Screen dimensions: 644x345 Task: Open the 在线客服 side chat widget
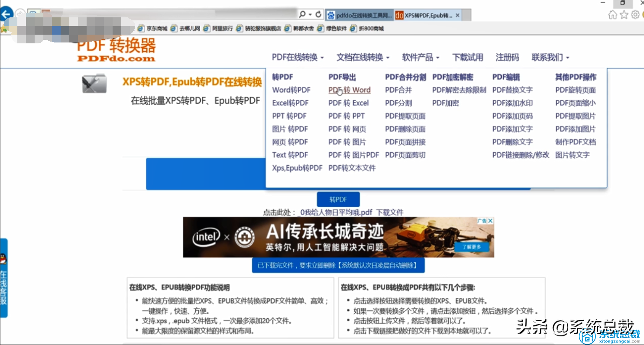point(3,278)
